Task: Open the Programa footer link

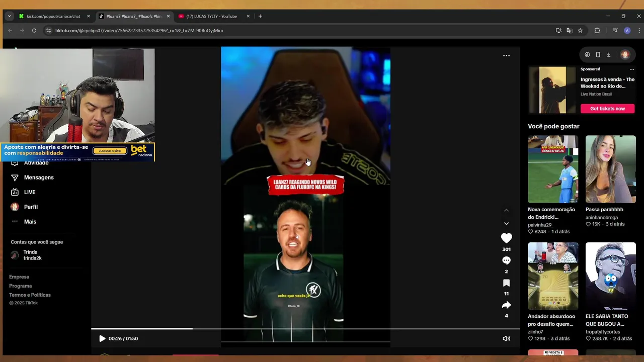Action: tap(20, 286)
